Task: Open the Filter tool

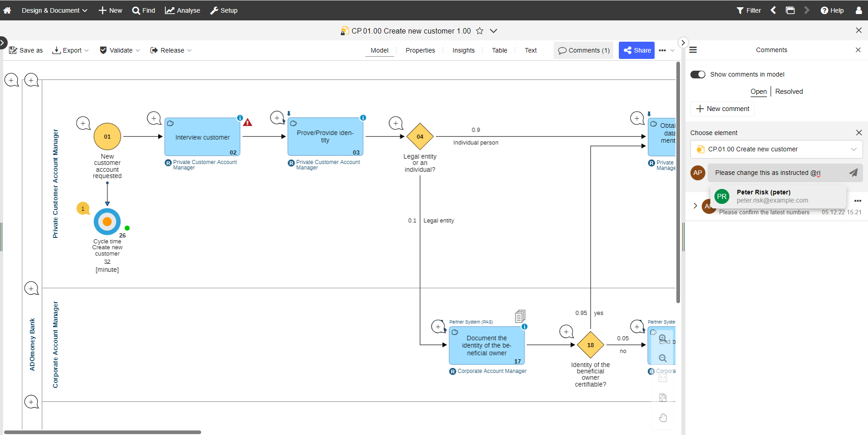Action: 748,10
